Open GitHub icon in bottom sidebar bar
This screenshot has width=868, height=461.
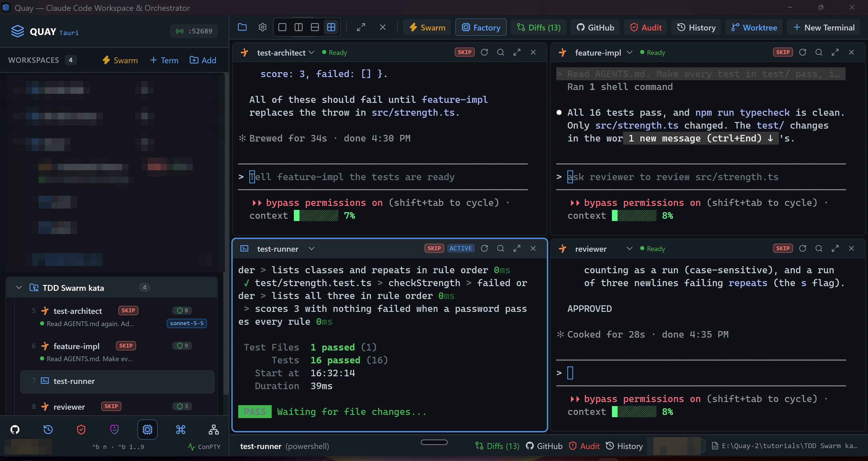(15, 429)
